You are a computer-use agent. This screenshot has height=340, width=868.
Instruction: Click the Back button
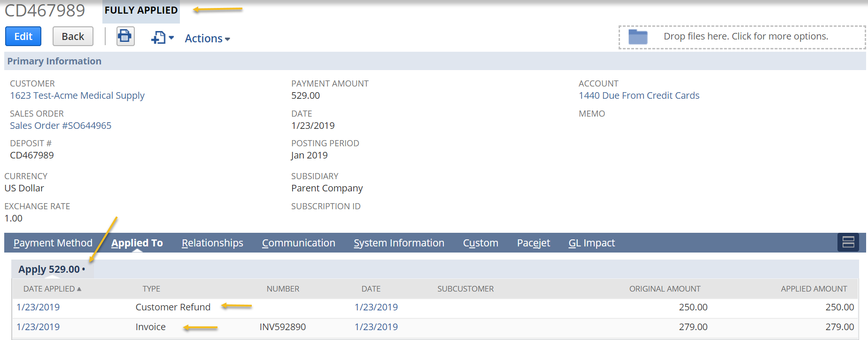73,36
